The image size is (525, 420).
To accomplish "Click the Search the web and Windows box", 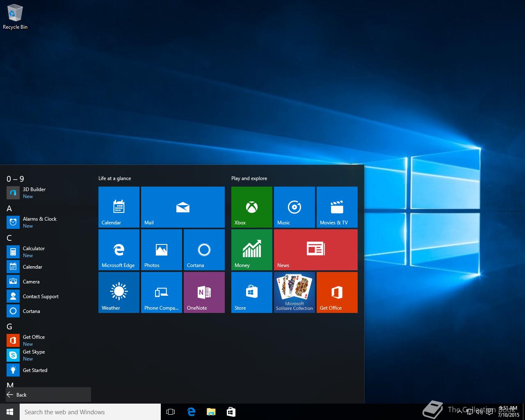I will [90, 412].
